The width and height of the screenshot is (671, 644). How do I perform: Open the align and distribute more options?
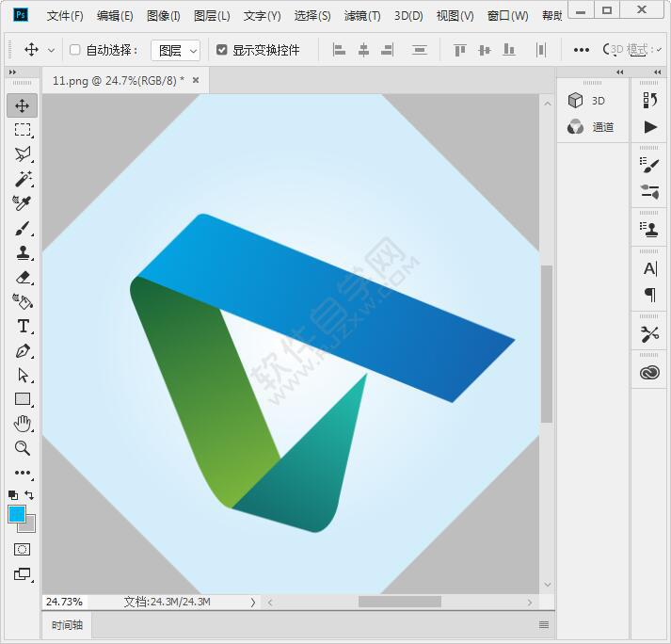pyautogui.click(x=582, y=50)
